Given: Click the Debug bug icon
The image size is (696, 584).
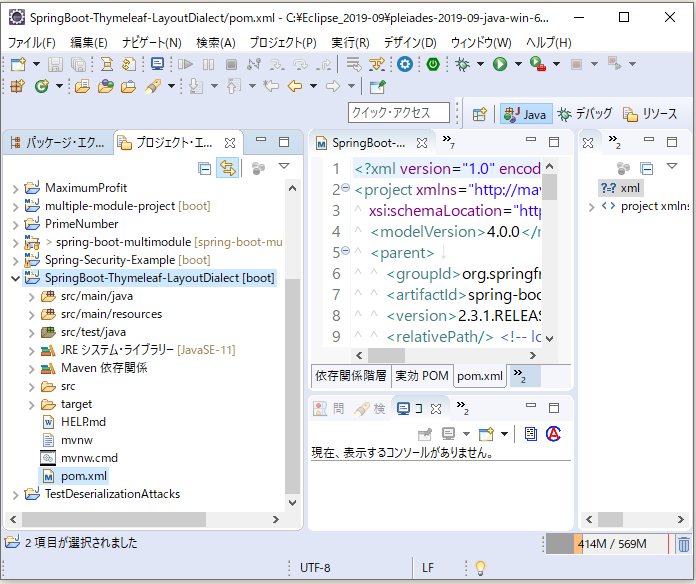Looking at the screenshot, I should (462, 64).
